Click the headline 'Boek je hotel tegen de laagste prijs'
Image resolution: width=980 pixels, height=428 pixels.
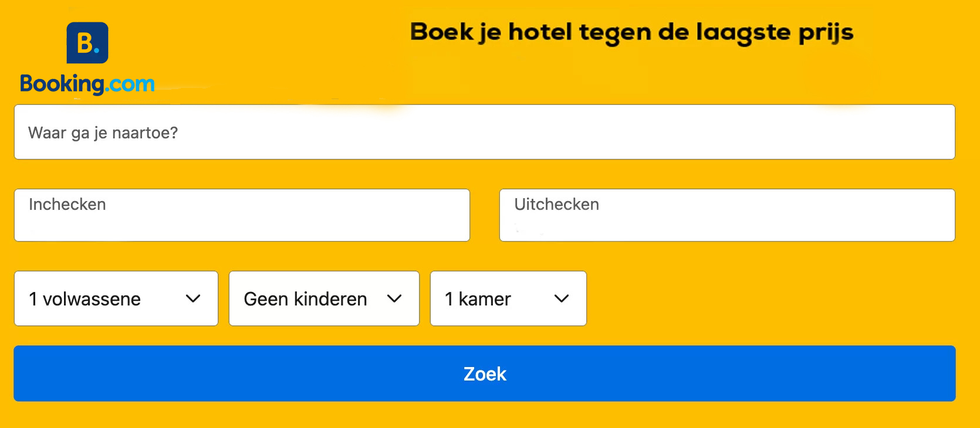pos(631,32)
